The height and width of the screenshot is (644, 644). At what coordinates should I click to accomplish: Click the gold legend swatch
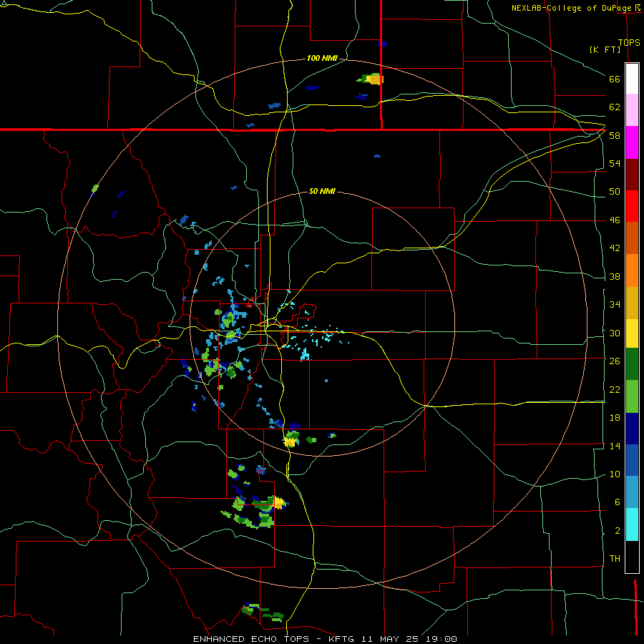tap(632, 303)
